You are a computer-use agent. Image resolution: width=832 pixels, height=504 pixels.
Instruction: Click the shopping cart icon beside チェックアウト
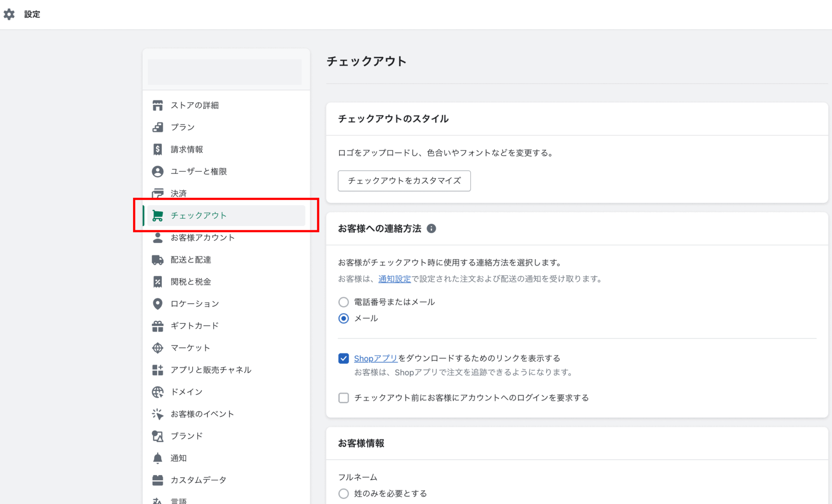(x=158, y=216)
